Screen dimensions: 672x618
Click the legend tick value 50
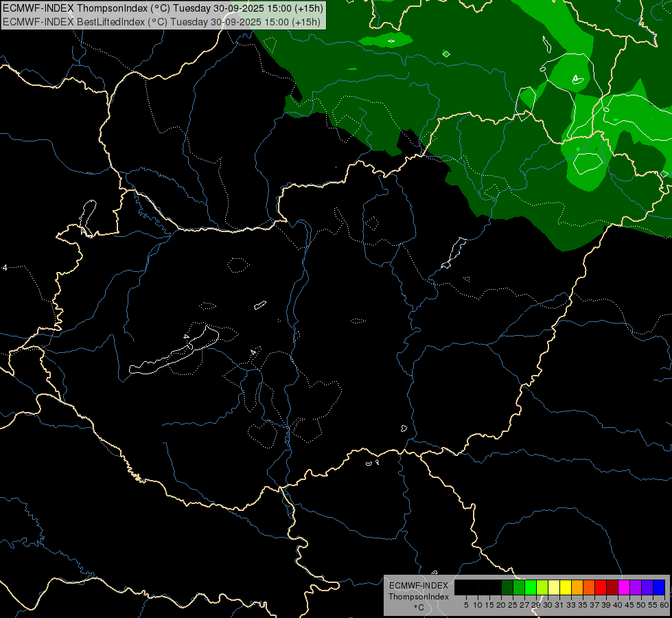coord(641,605)
